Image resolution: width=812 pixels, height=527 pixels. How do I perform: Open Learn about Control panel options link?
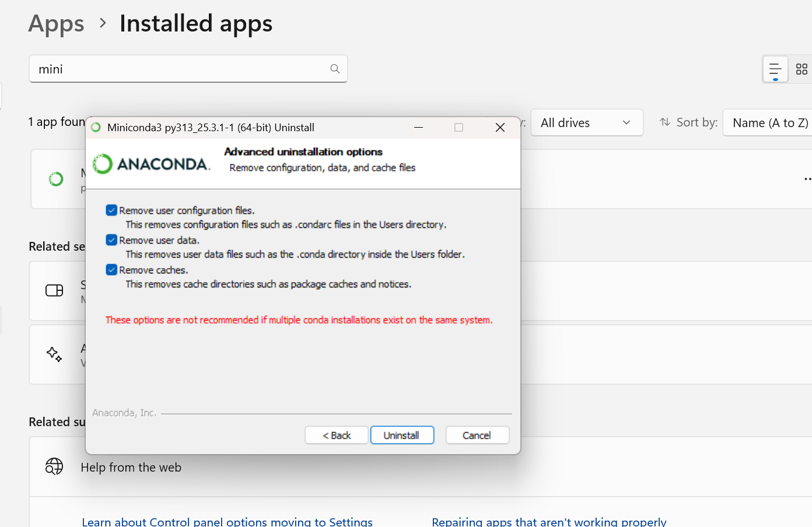tap(227, 522)
